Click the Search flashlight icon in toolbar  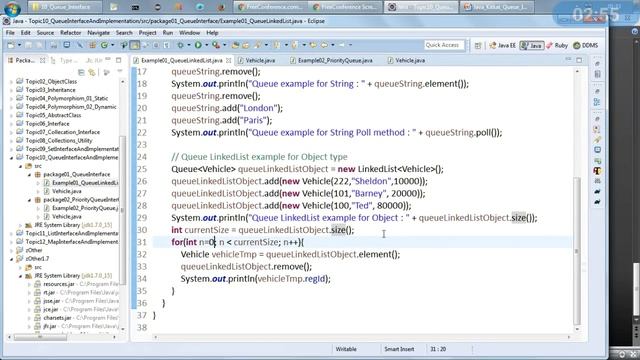pos(258,45)
